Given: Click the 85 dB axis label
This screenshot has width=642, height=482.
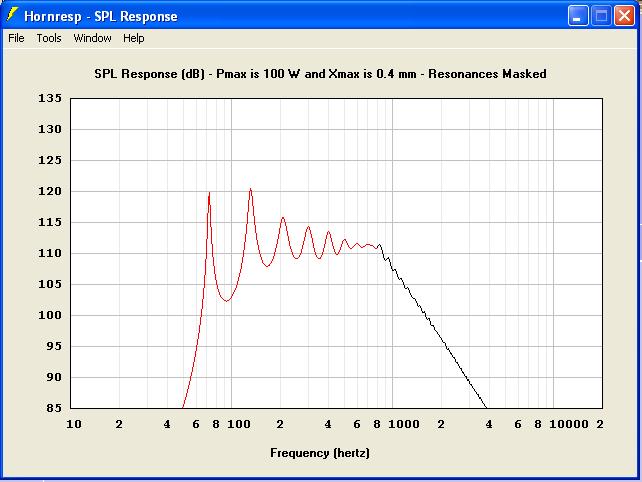Looking at the screenshot, I should (x=54, y=408).
